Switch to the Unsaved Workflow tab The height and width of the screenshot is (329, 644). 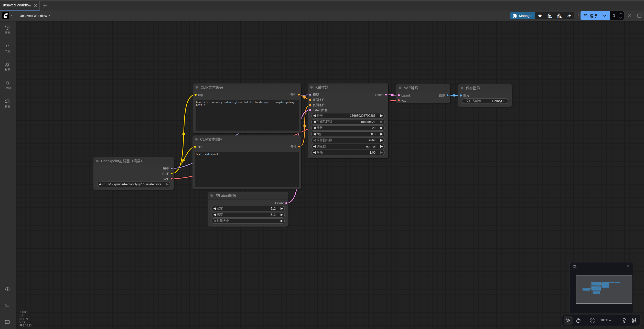(16, 5)
